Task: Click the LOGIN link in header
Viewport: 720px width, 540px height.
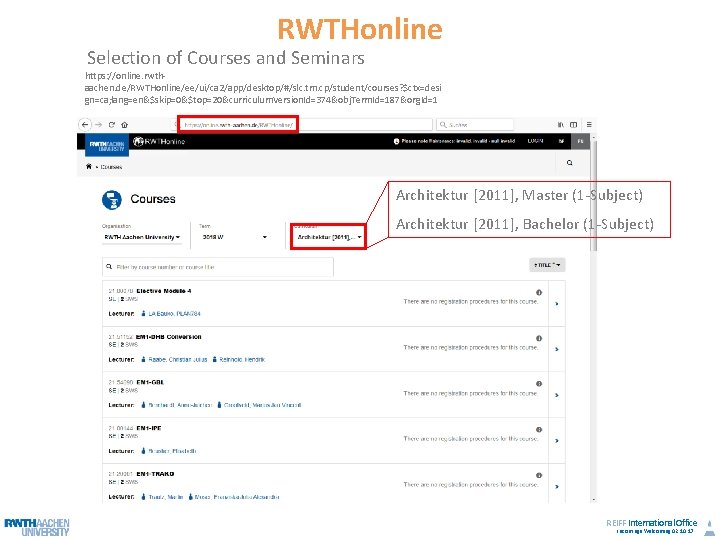Action: 535,141
